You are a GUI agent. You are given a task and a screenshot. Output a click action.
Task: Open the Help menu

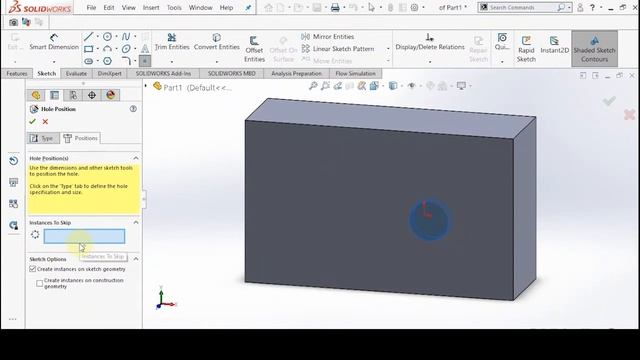[x=226, y=7]
